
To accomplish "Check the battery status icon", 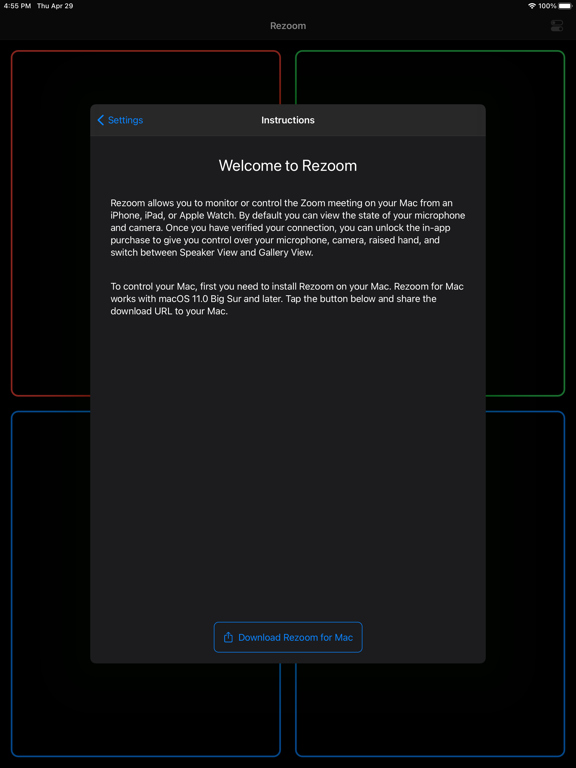I will (565, 6).
